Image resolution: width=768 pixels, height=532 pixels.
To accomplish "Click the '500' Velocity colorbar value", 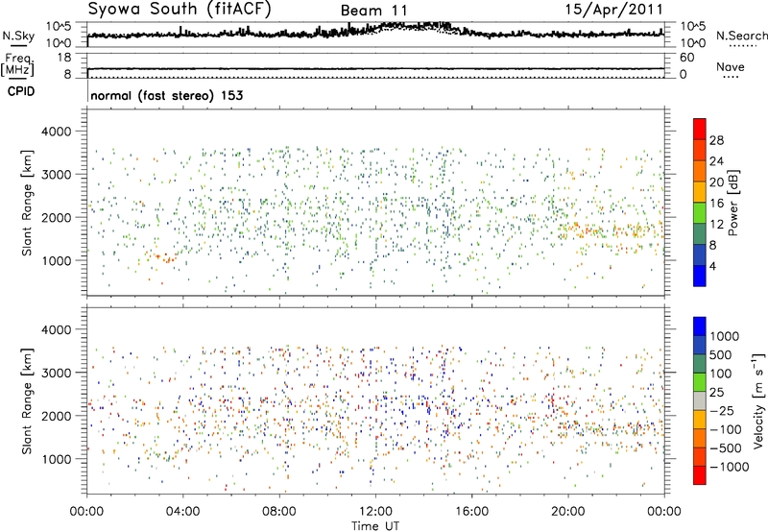I will point(721,355).
